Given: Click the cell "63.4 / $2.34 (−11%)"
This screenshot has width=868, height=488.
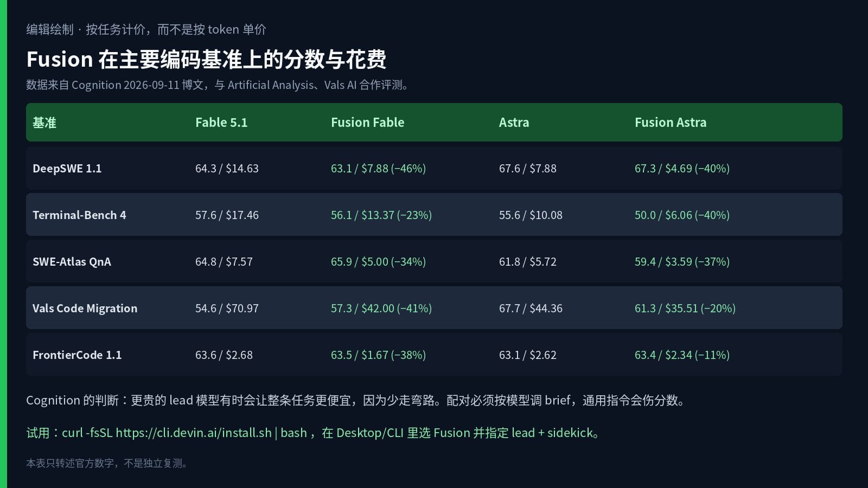Looking at the screenshot, I should (682, 355).
